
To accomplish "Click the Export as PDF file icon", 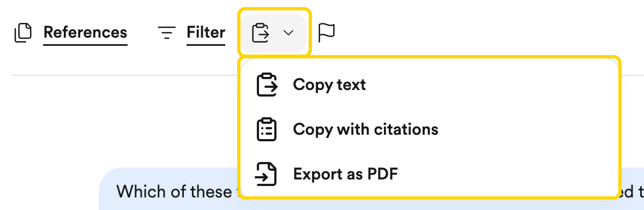I will (266, 174).
